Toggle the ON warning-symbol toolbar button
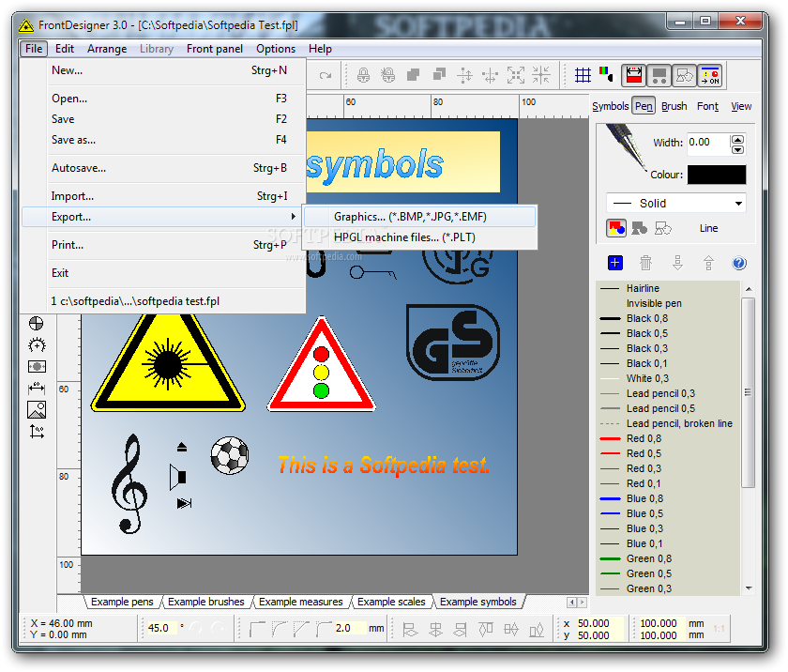This screenshot has height=672, width=788. point(710,75)
